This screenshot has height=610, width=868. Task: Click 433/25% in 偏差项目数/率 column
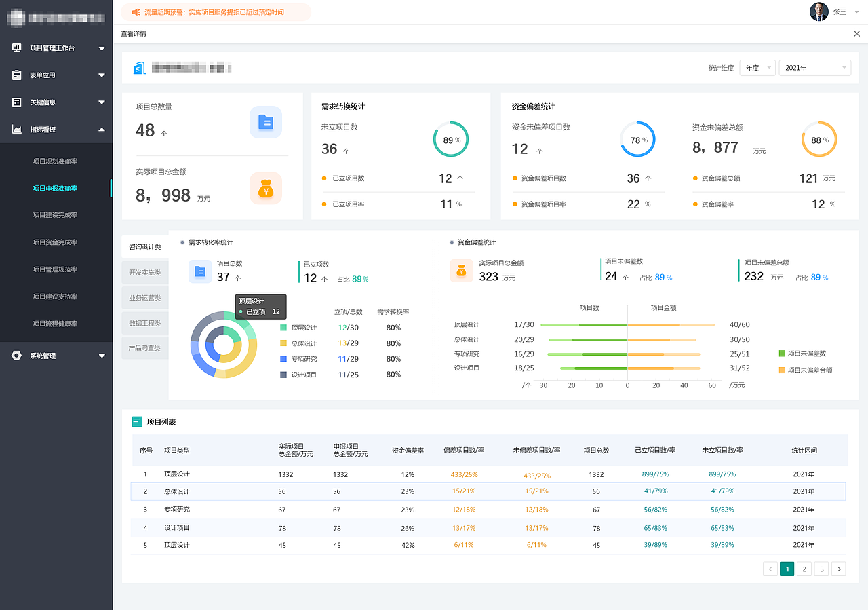pyautogui.click(x=465, y=475)
